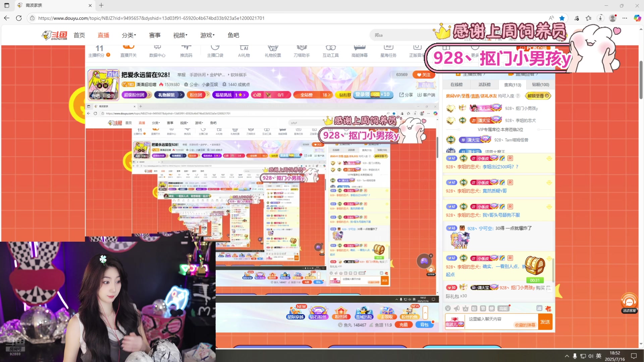Switch to the 钻粉(100) tab
Image resolution: width=644 pixels, height=362 pixels.
point(541,84)
